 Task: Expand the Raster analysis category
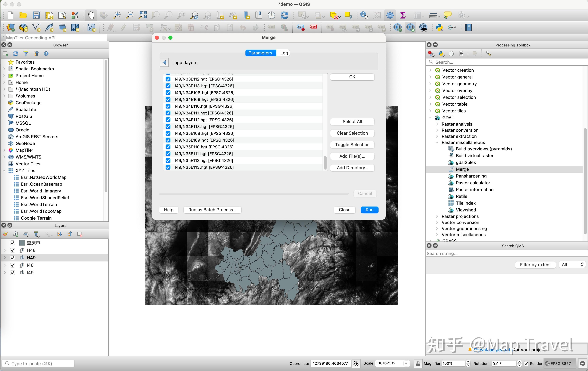[437, 124]
